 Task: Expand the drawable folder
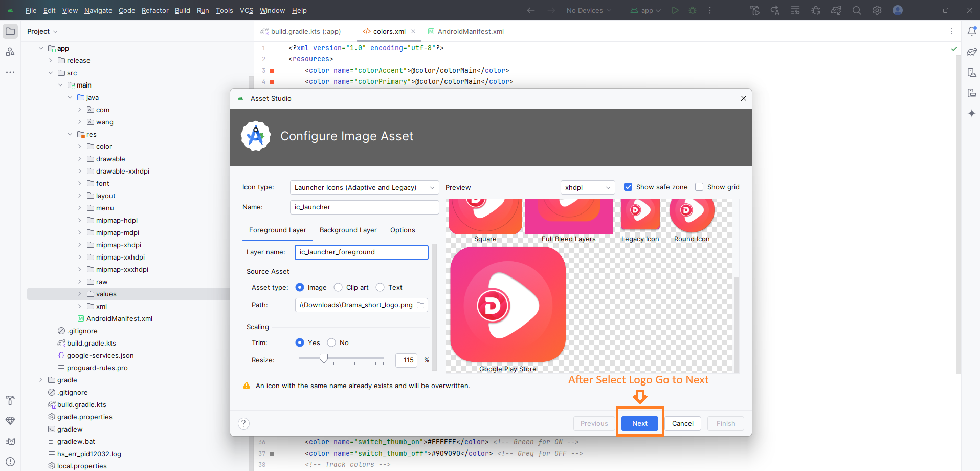click(x=80, y=159)
